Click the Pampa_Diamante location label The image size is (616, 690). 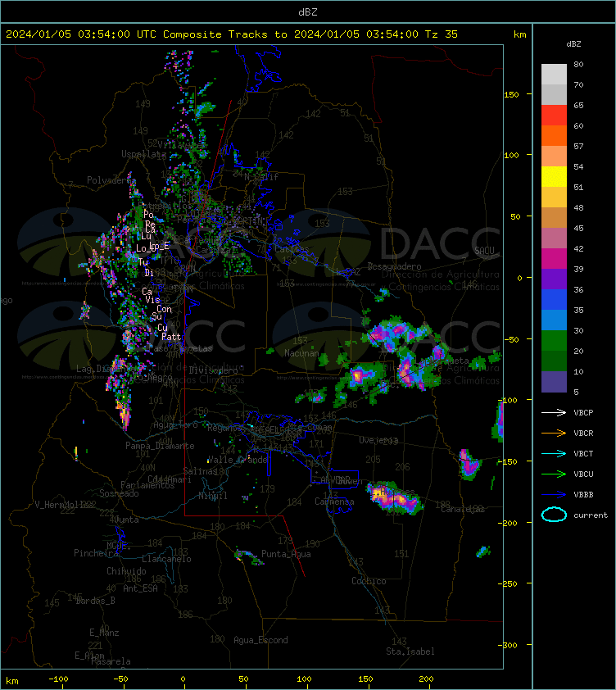(161, 446)
